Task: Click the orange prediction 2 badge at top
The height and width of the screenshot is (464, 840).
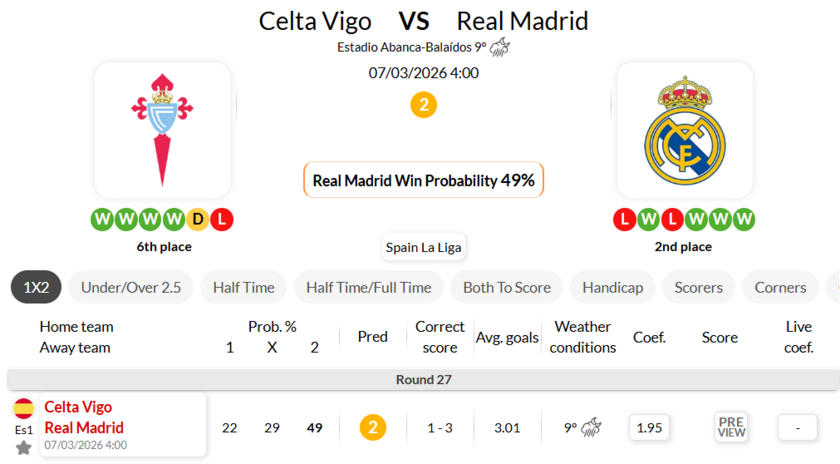Action: click(423, 105)
